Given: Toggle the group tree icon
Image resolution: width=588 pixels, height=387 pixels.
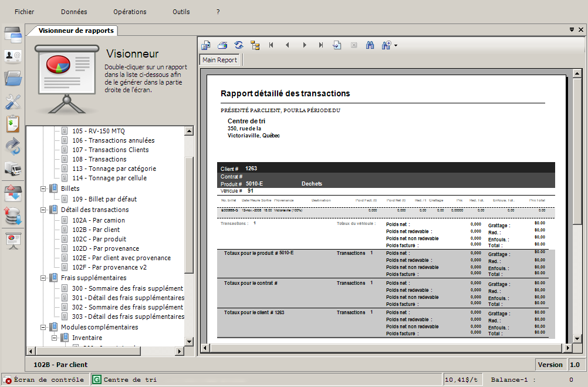Looking at the screenshot, I should [255, 45].
